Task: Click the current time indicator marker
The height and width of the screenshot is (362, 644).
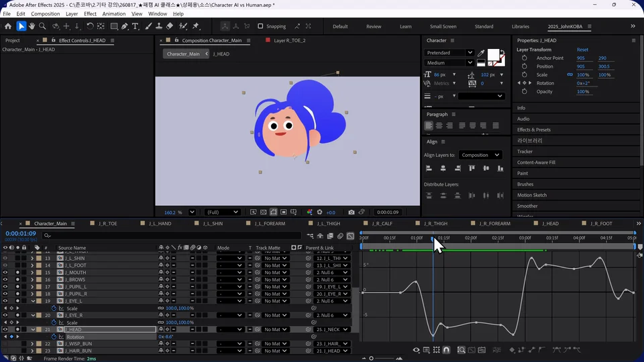Action: (x=433, y=239)
